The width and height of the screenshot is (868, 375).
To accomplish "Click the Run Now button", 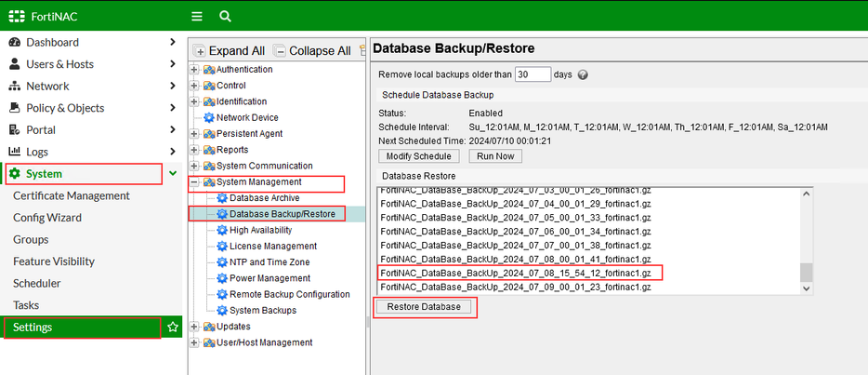I will click(x=494, y=156).
